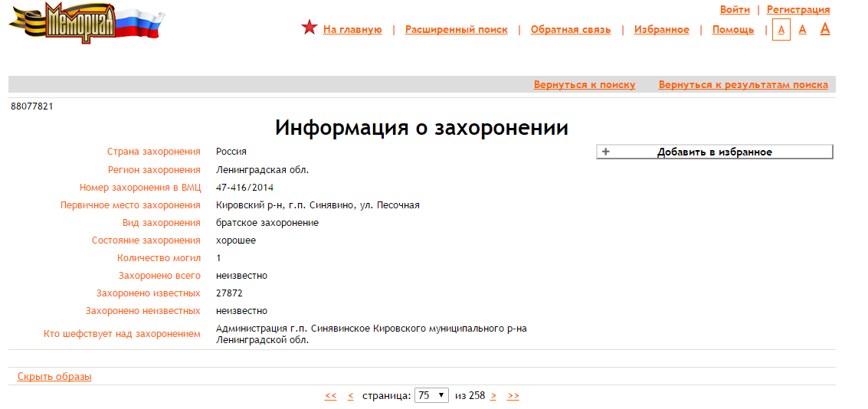Click the value хорошее
The image size is (868, 409).
coord(237,240)
